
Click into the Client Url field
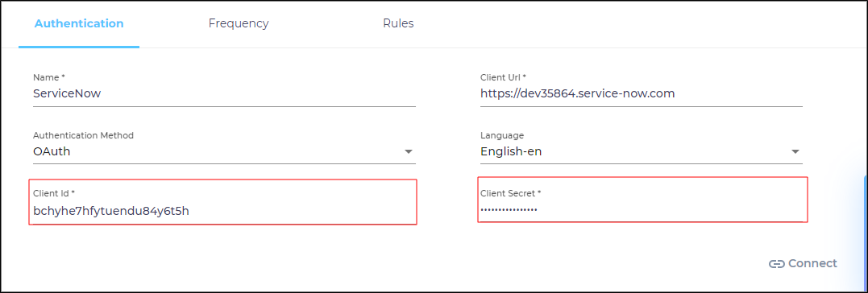click(641, 93)
